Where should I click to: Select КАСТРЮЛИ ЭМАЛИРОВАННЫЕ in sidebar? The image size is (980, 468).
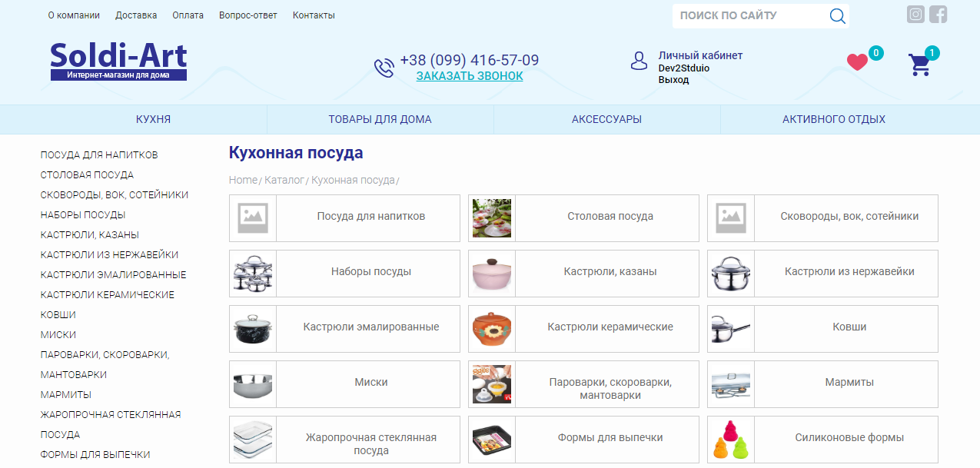point(113,275)
